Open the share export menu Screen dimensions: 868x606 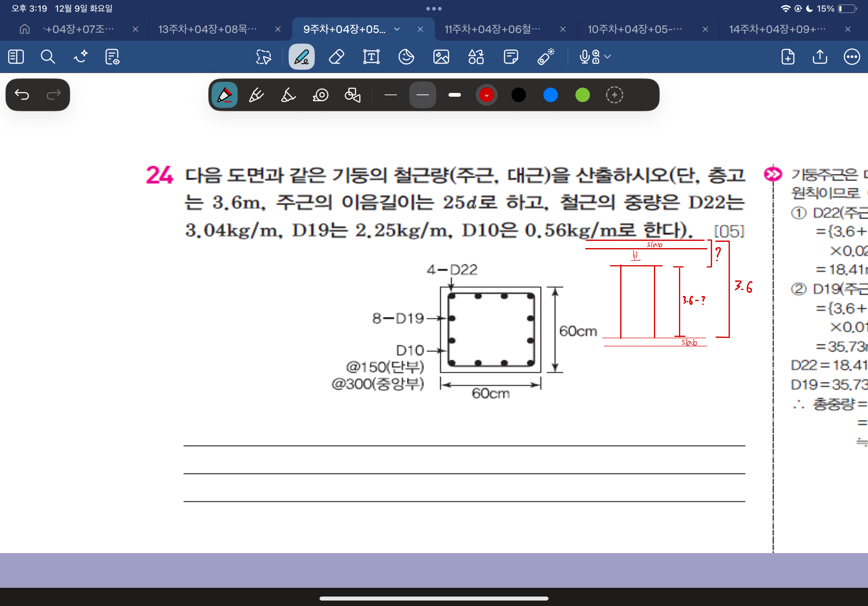[820, 57]
